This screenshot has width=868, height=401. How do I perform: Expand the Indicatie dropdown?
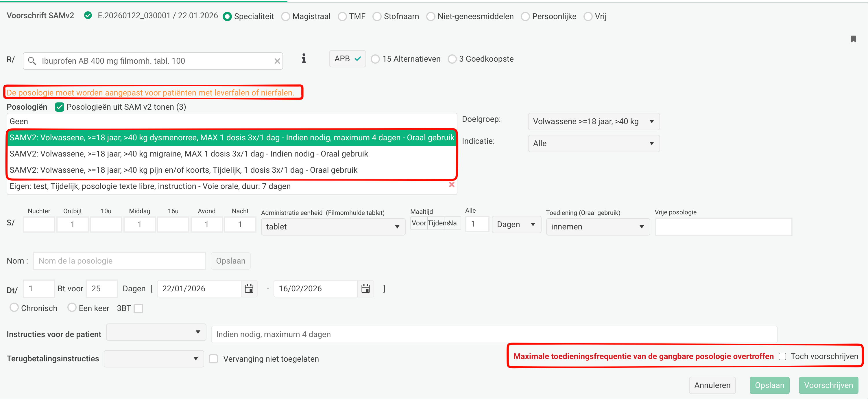593,143
